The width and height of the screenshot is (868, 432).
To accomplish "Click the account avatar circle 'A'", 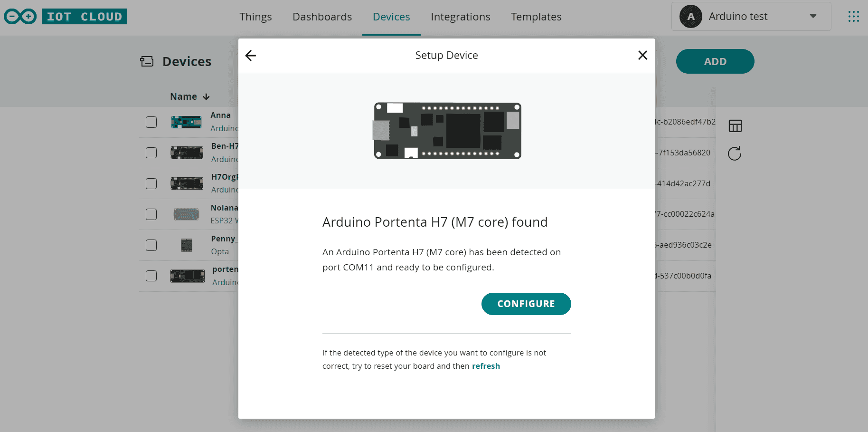I will (x=690, y=17).
